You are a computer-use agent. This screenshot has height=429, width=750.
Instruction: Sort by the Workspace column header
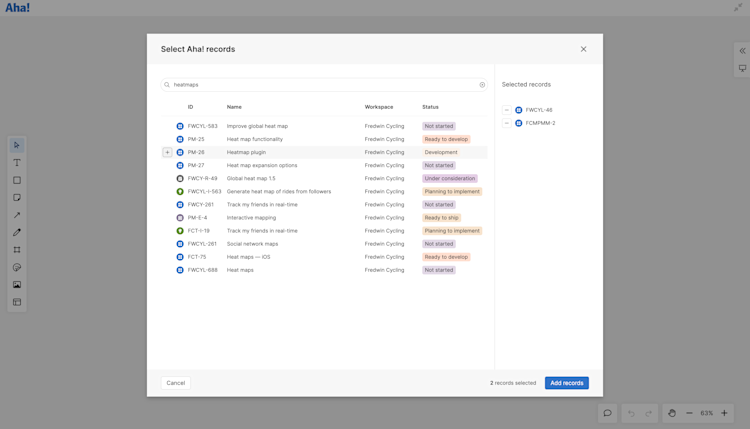pos(379,107)
